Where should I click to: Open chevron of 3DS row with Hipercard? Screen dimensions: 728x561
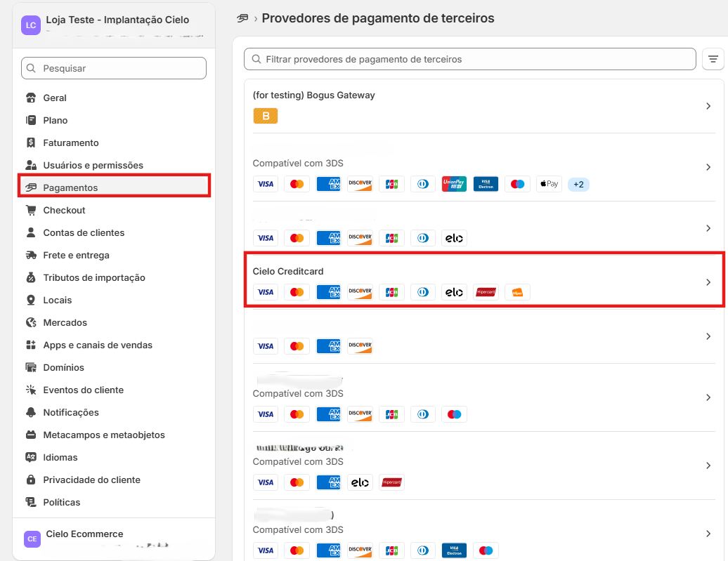(708, 466)
